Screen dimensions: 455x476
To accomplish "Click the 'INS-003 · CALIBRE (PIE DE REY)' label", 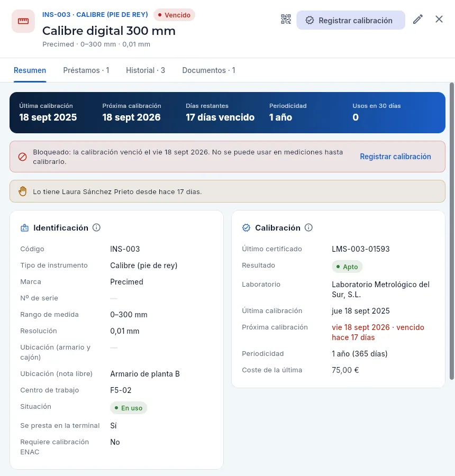I will point(95,15).
